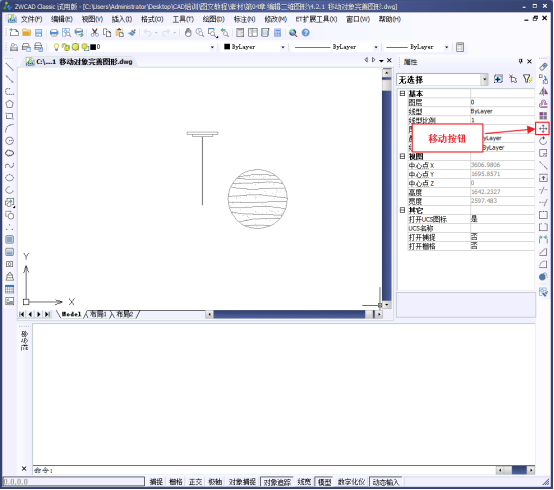Open the ByLayer color swatch dropdown
Viewport: 554px width, 490px height.
pos(255,47)
